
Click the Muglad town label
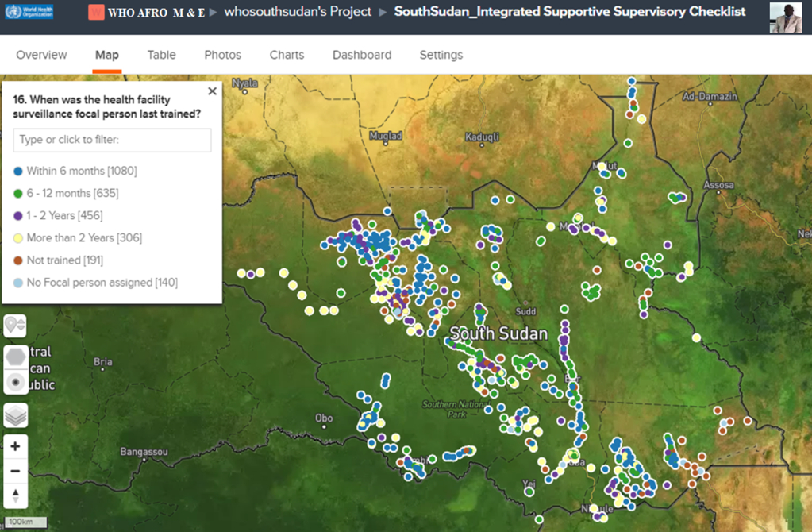pos(386,136)
